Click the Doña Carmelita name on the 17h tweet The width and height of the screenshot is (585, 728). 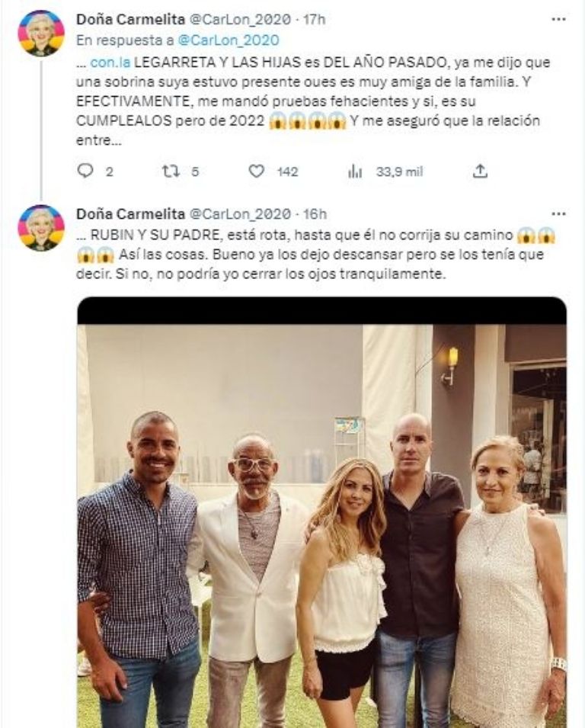click(x=129, y=19)
